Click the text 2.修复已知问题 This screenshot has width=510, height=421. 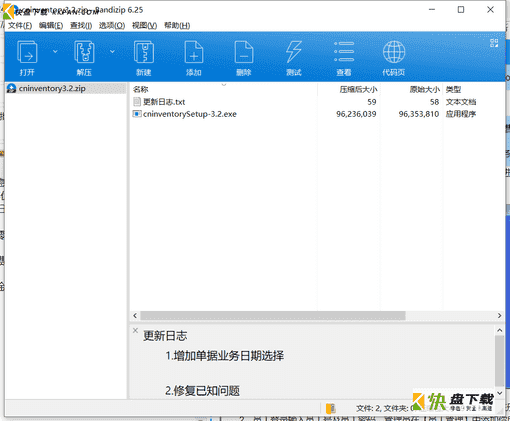203,390
